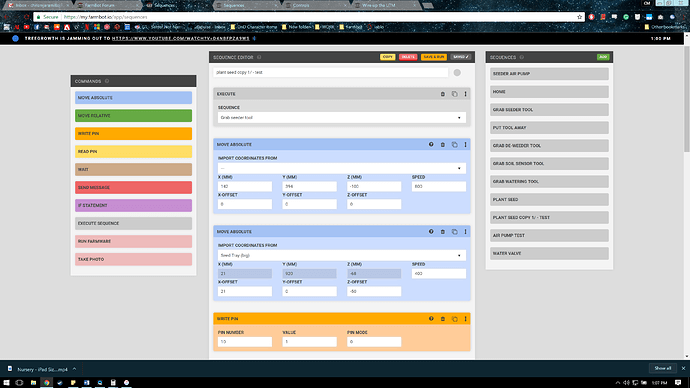Click the red Delete sequence button
The width and height of the screenshot is (690, 388).
pyautogui.click(x=408, y=57)
